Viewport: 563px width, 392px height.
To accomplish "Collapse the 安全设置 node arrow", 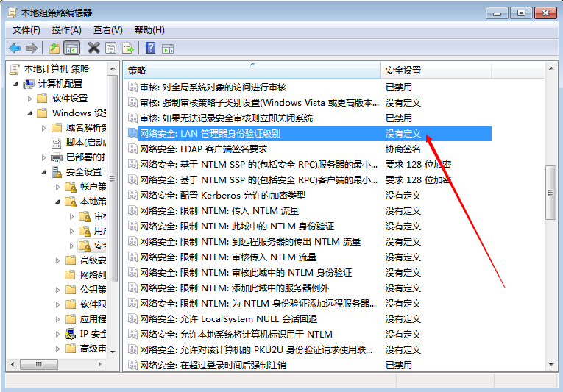I will [x=44, y=172].
